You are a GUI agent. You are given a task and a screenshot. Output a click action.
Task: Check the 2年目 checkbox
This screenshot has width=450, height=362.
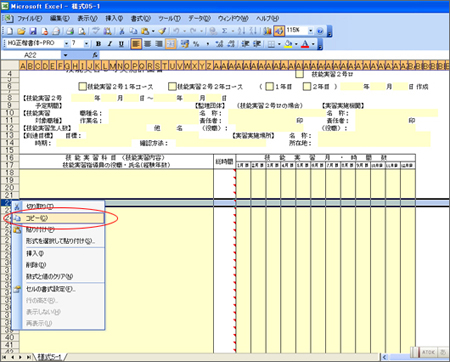pyautogui.click(x=307, y=86)
